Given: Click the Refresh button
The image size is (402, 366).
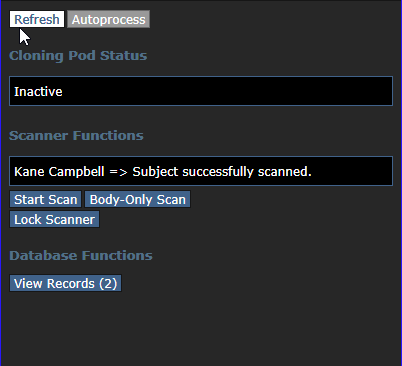Looking at the screenshot, I should 37,19.
